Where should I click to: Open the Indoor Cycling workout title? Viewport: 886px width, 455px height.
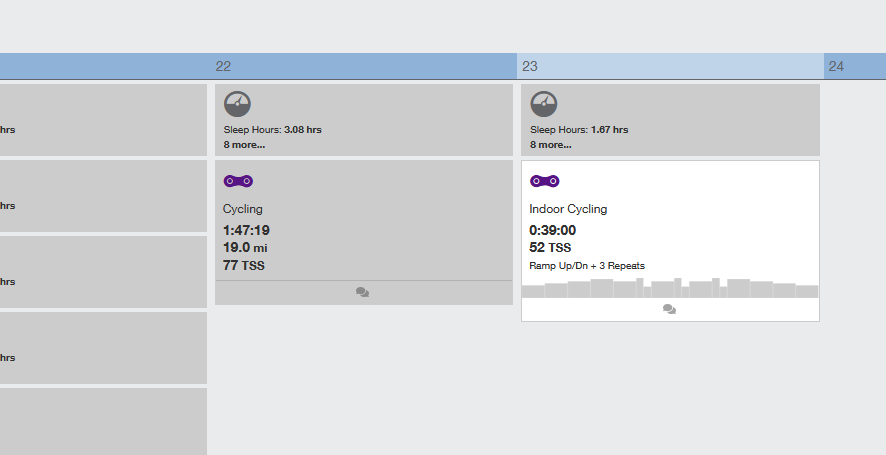568,209
